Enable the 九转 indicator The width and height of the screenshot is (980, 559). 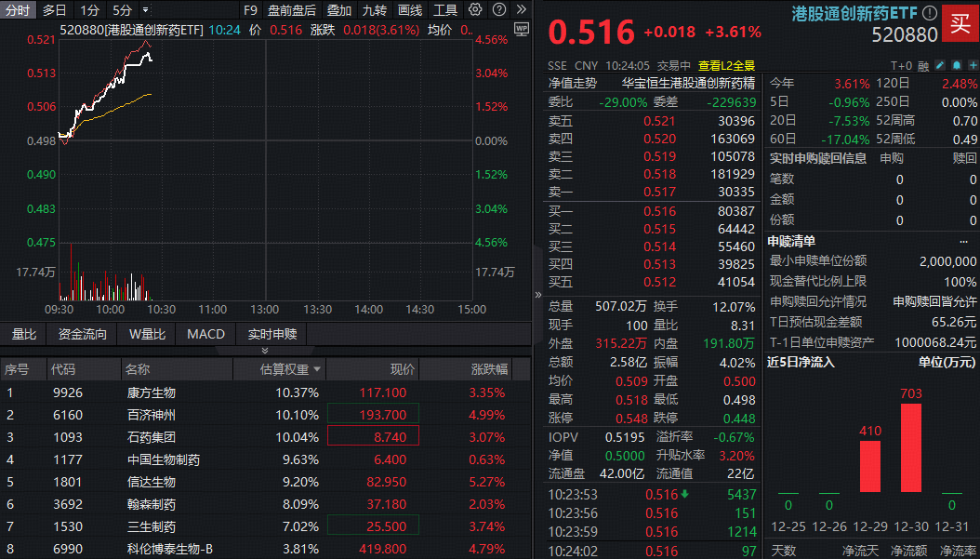(375, 10)
